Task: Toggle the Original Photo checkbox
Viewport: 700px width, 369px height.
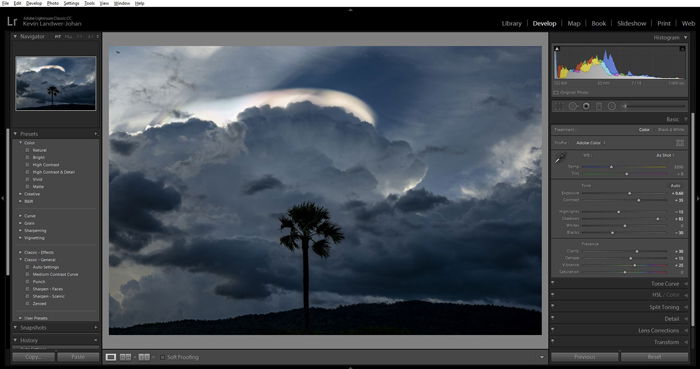Action: [x=556, y=93]
